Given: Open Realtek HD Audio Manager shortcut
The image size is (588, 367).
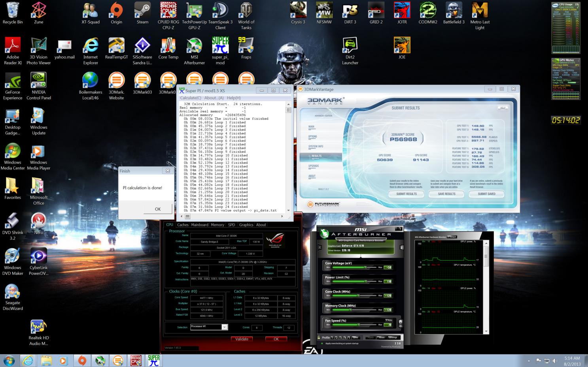Looking at the screenshot, I should tap(39, 333).
